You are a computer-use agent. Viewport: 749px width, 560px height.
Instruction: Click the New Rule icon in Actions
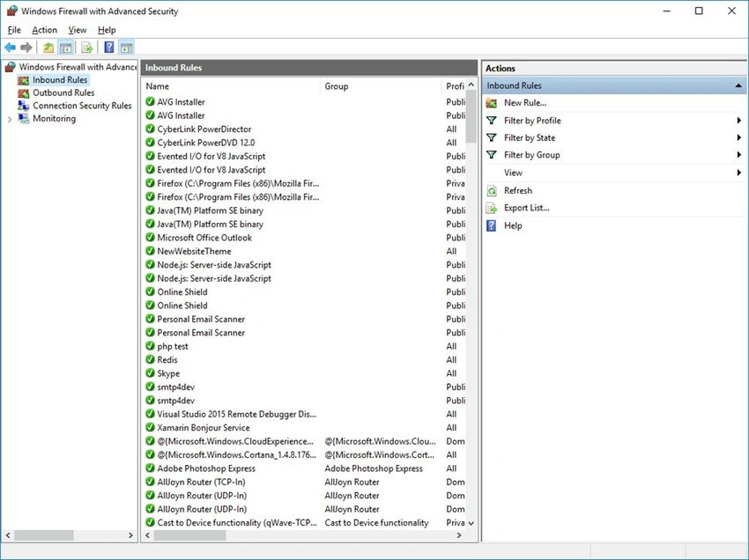point(492,103)
